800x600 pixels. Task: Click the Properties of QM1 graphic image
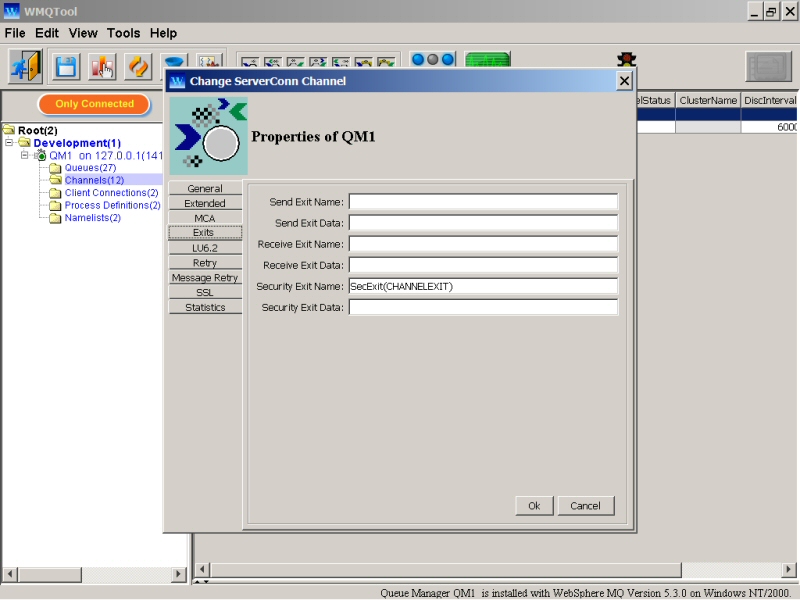pyautogui.click(x=208, y=136)
